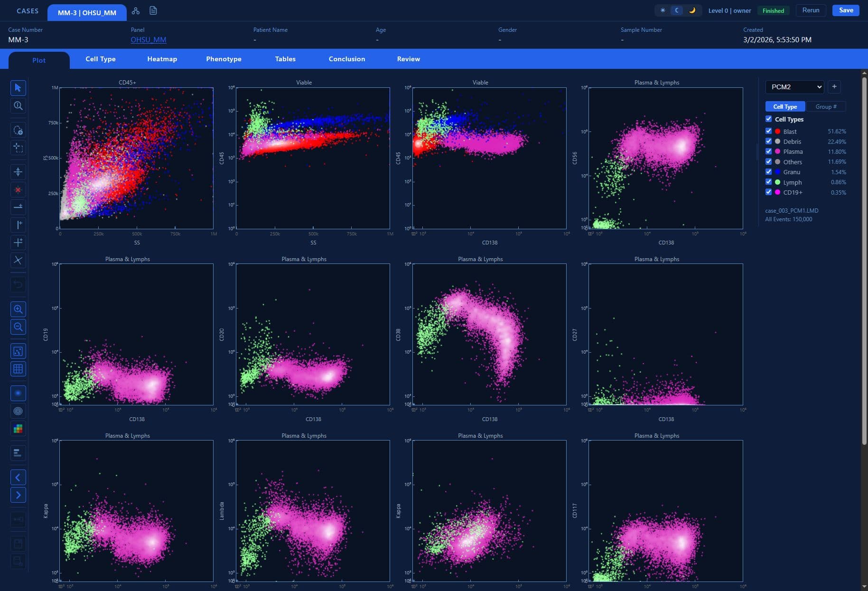The height and width of the screenshot is (591, 868).
Task: Expand the right panel using the chevron
Action: pos(18,495)
